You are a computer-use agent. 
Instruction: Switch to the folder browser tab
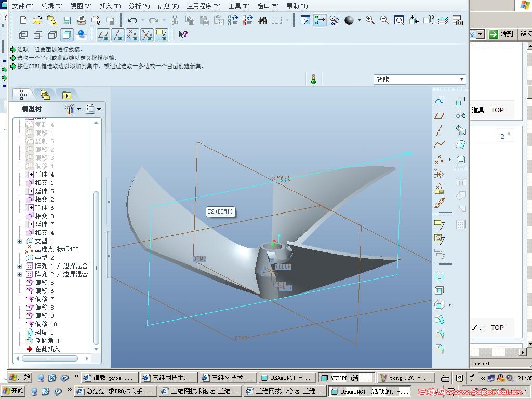(45, 95)
